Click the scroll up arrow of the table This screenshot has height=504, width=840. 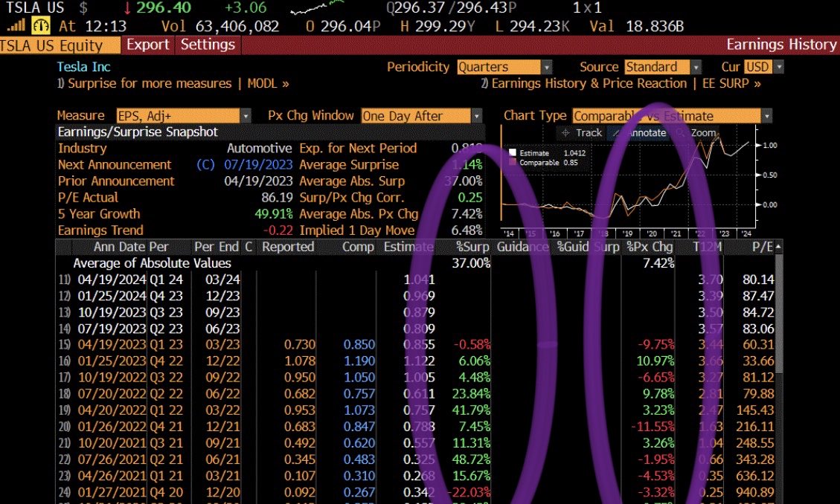[x=778, y=246]
